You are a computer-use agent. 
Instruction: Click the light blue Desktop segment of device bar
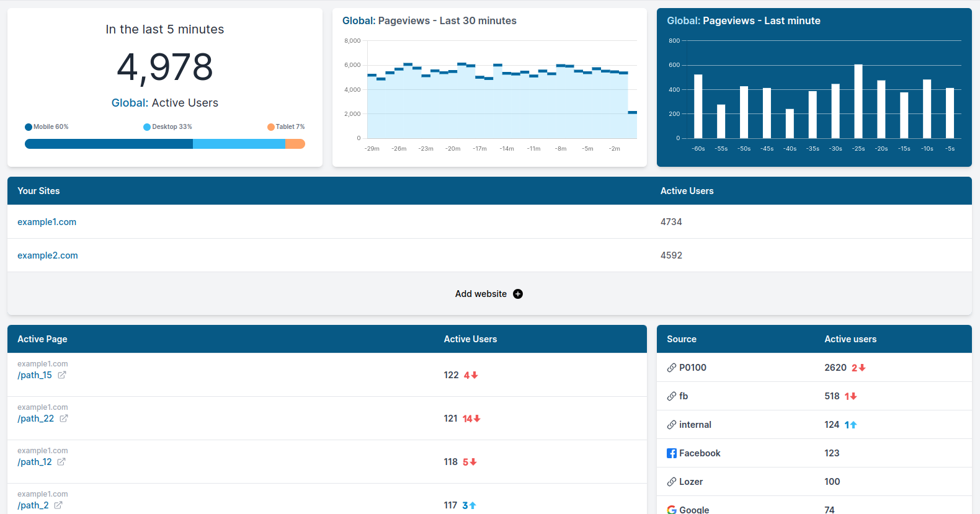239,144
